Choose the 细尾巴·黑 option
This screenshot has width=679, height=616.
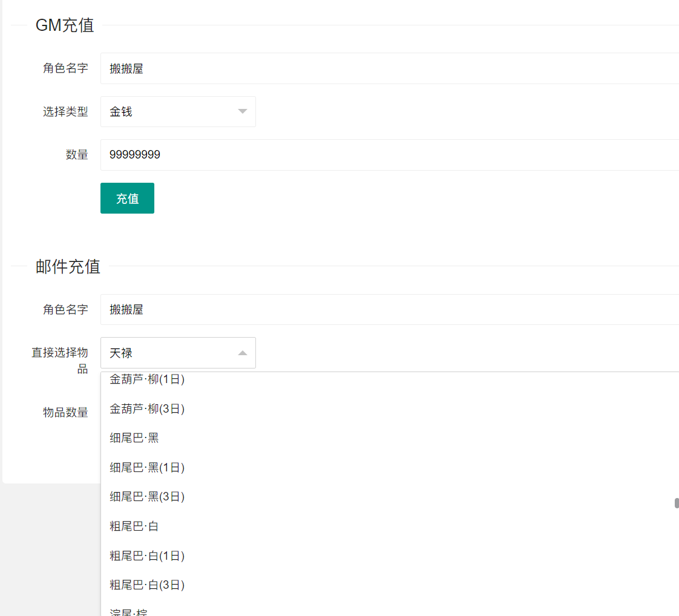(x=134, y=438)
